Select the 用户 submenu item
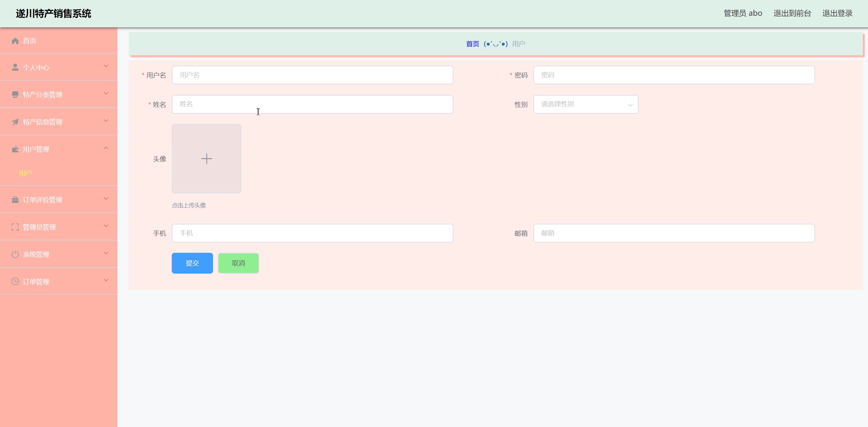 25,174
